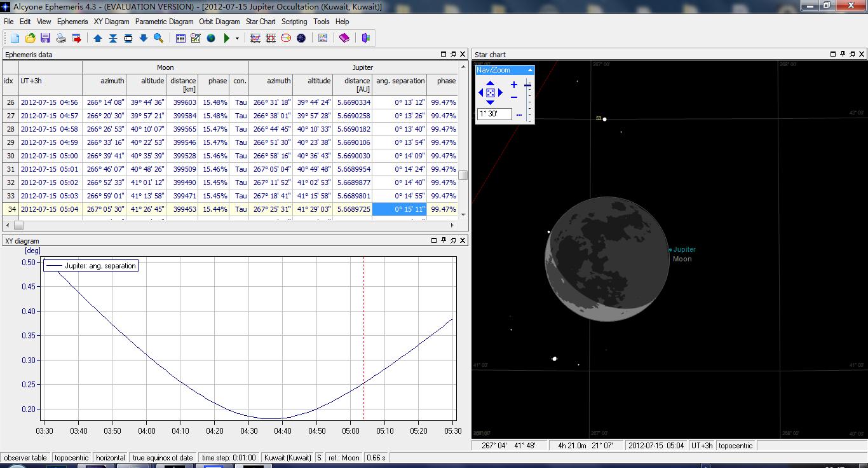
Task: Open a file using the folder icon
Action: (x=31, y=38)
